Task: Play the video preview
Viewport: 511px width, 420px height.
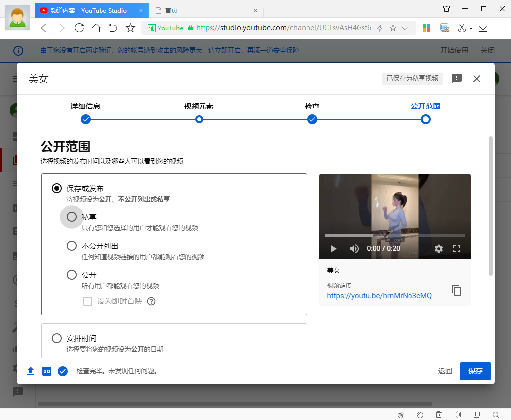Action: tap(333, 249)
